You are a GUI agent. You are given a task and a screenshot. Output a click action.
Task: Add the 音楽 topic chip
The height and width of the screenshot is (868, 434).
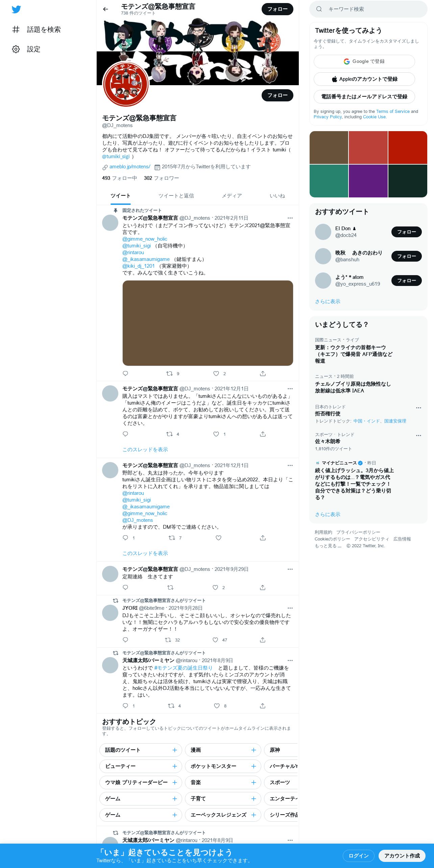coord(223,782)
